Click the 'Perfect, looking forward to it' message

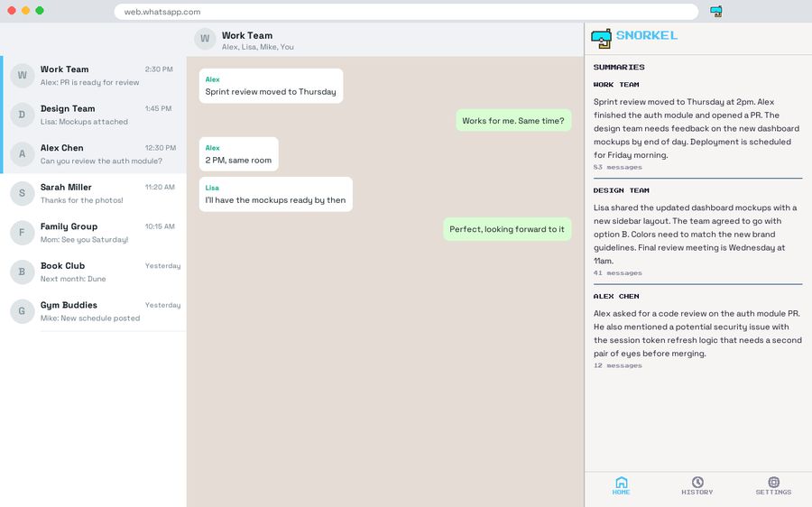coord(507,229)
